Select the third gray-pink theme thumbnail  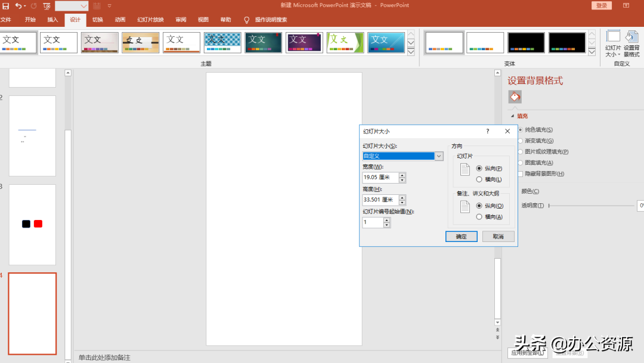pos(100,43)
